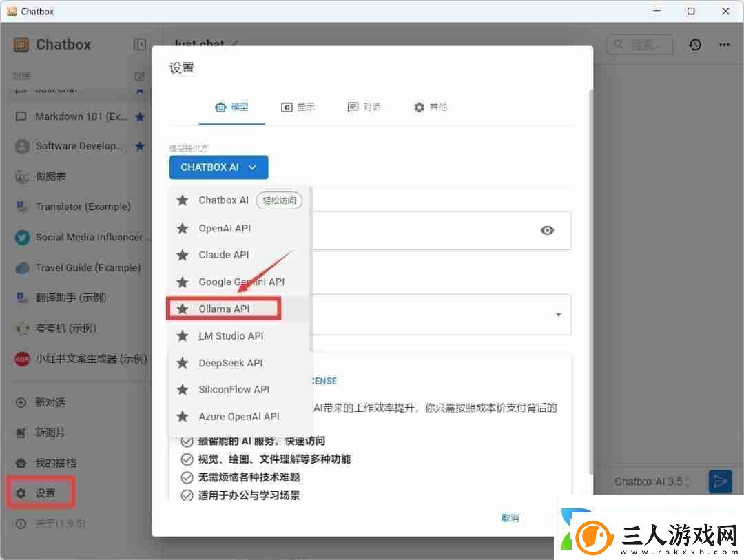Open 关于(1.9.5) about entry
Image resolution: width=744 pixels, height=560 pixels.
(51, 523)
